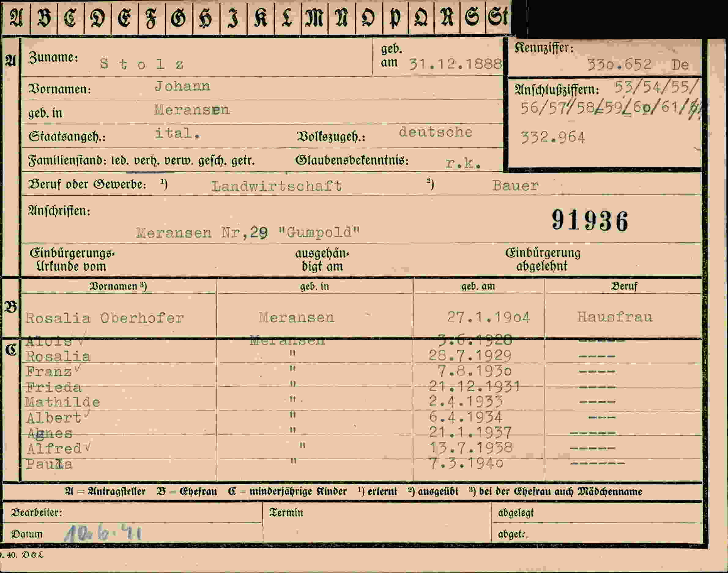
Task: Select the 'Glaubensbekenntnis:' label
Action: pos(352,160)
